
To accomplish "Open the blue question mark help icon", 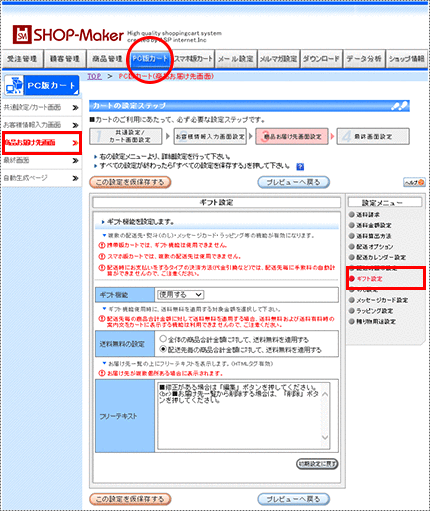I will click(300, 167).
